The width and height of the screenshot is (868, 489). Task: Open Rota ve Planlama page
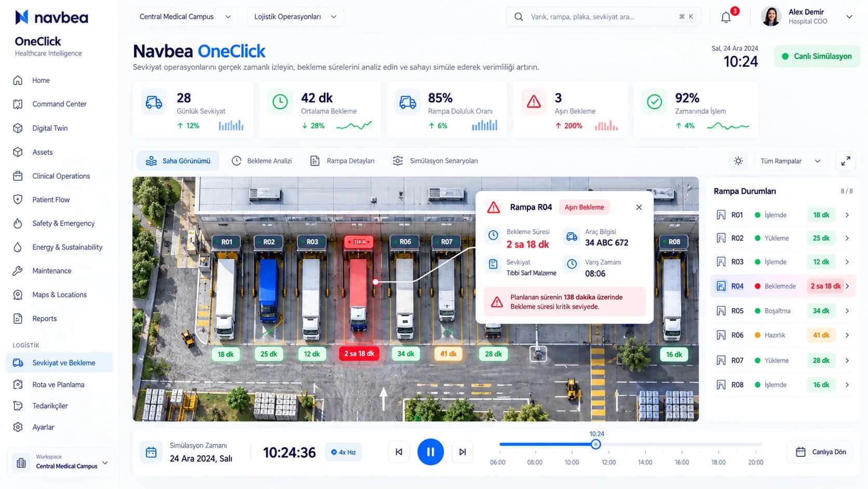59,385
